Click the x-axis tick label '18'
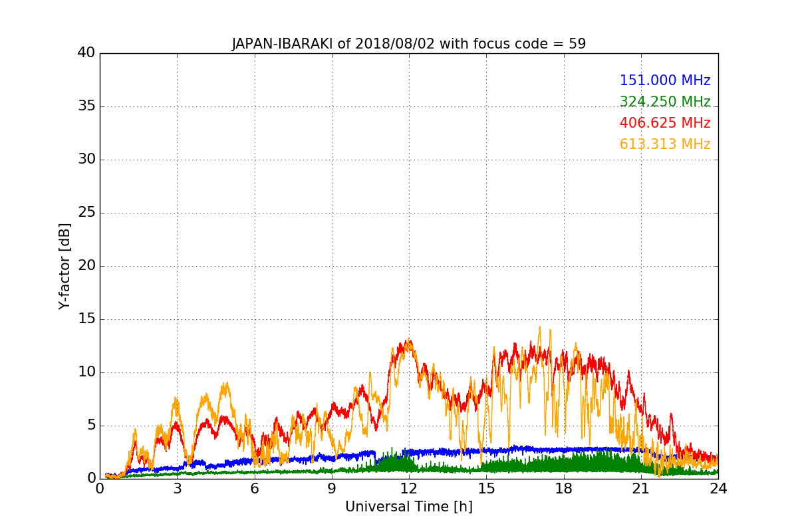798x532 pixels. pyautogui.click(x=564, y=489)
